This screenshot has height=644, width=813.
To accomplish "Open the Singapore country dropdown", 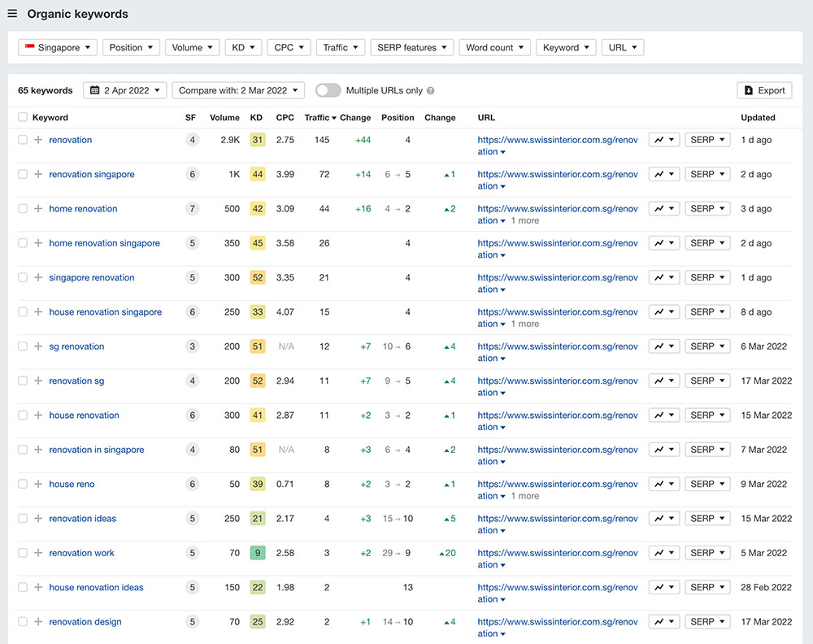I will pyautogui.click(x=58, y=48).
